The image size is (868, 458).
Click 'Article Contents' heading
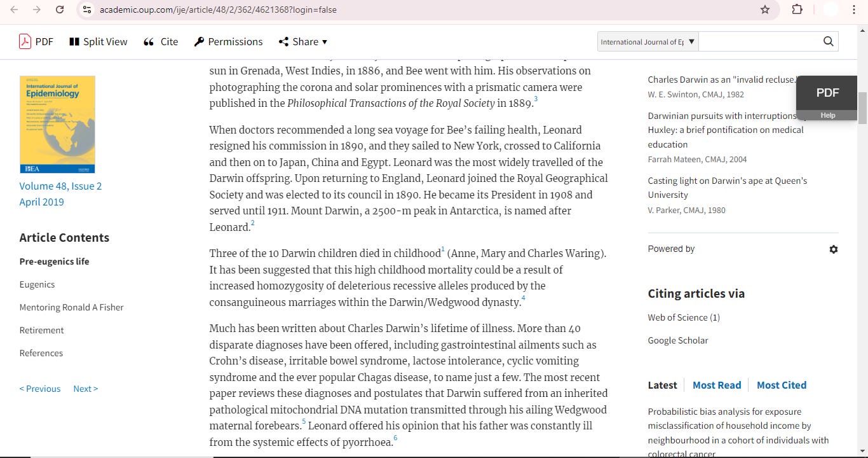(x=64, y=237)
